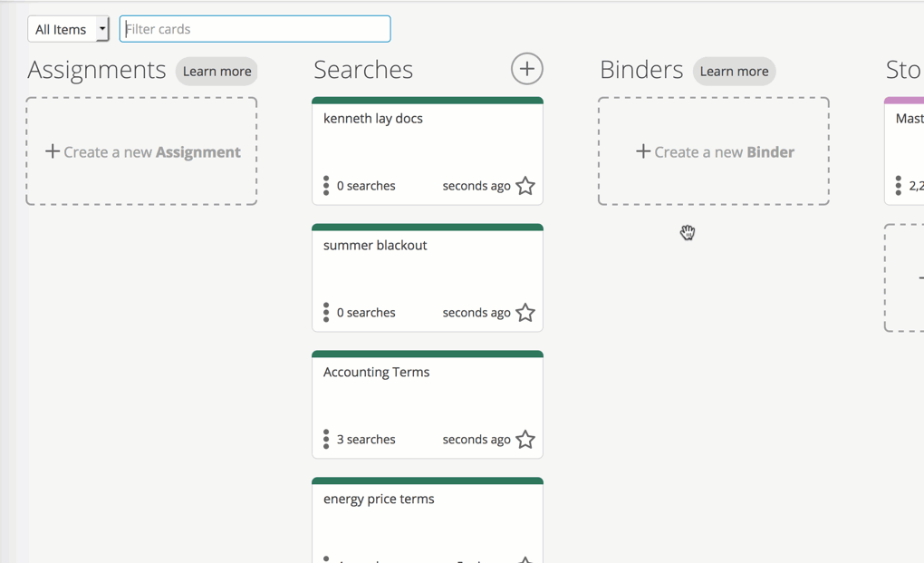The width and height of the screenshot is (924, 563).
Task: Open the options dropdown on kenneth lay docs card
Action: (325, 186)
